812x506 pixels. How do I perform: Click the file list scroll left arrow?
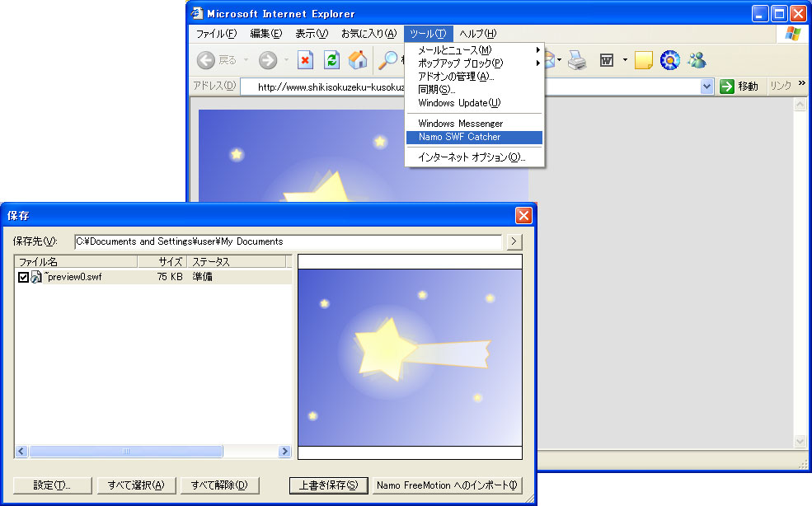21,451
